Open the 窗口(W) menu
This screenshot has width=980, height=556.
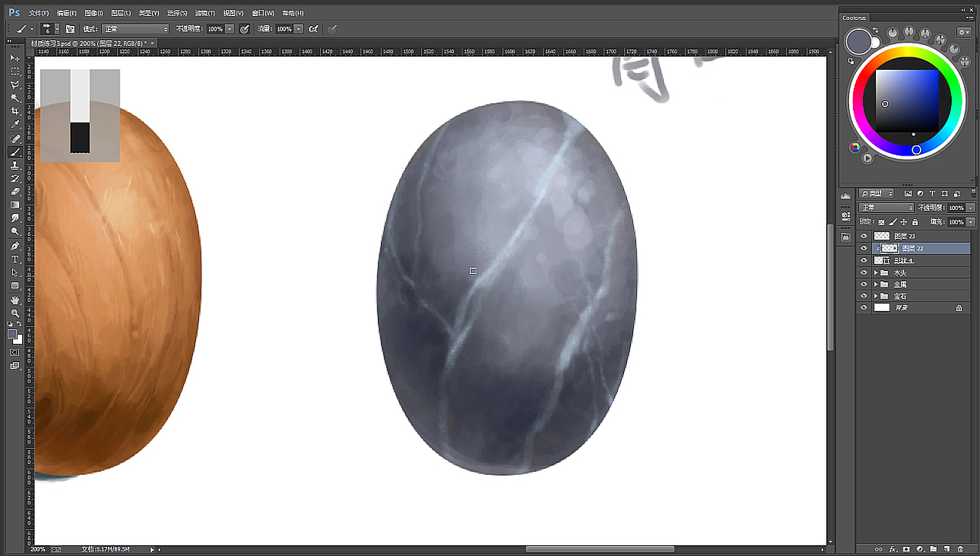point(263,13)
